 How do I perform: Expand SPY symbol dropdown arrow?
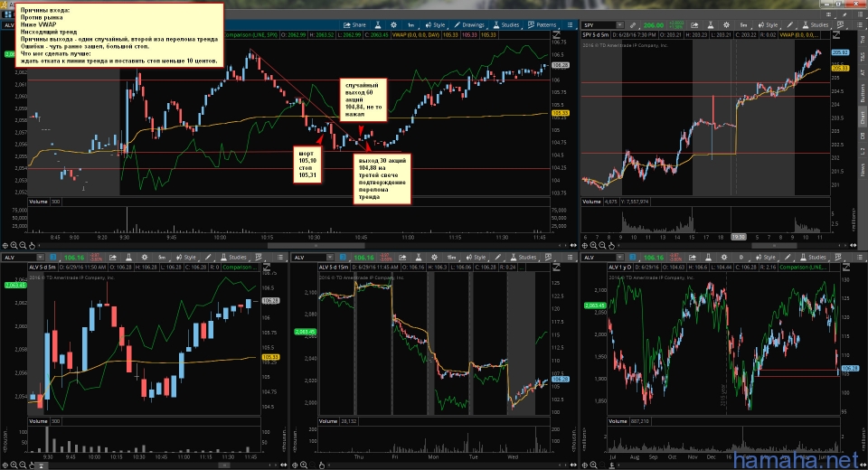point(619,25)
